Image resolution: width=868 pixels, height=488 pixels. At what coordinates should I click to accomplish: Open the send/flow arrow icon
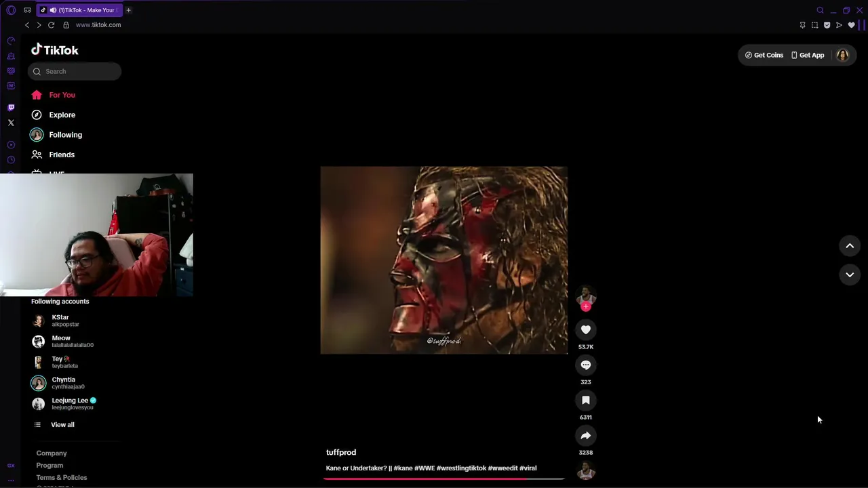click(x=839, y=25)
